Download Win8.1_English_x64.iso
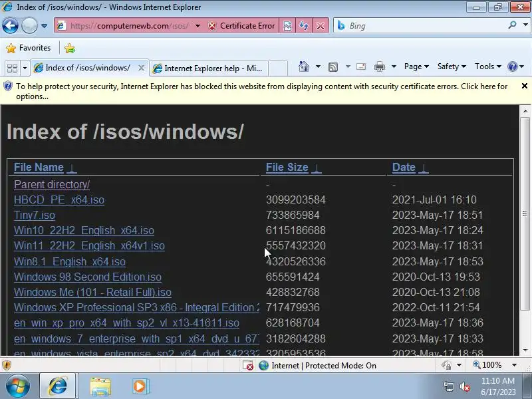This screenshot has height=399, width=532. coord(70,261)
